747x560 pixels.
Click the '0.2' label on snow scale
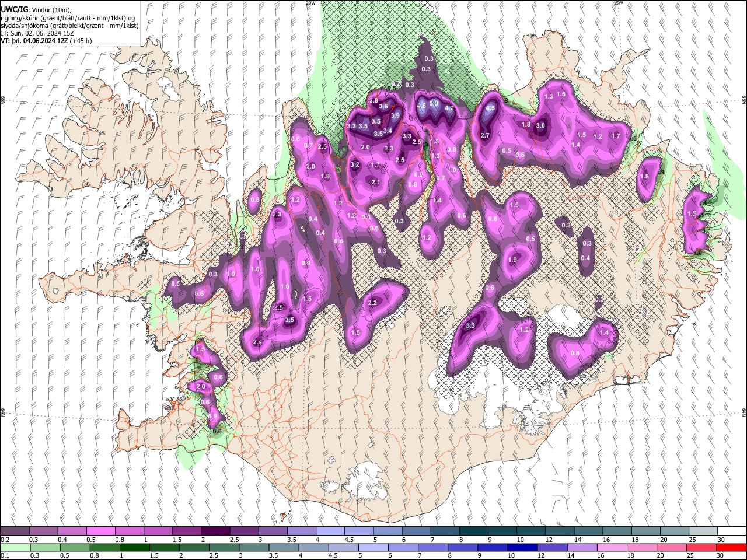(4, 540)
